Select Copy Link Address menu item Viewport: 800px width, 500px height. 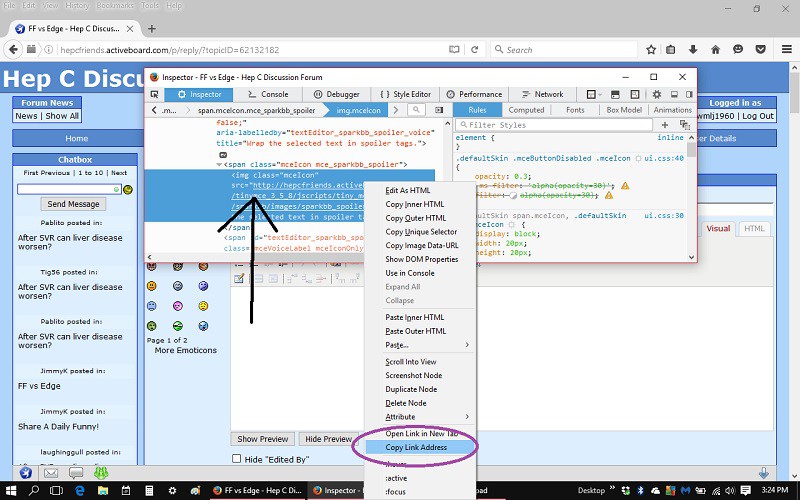(x=416, y=447)
